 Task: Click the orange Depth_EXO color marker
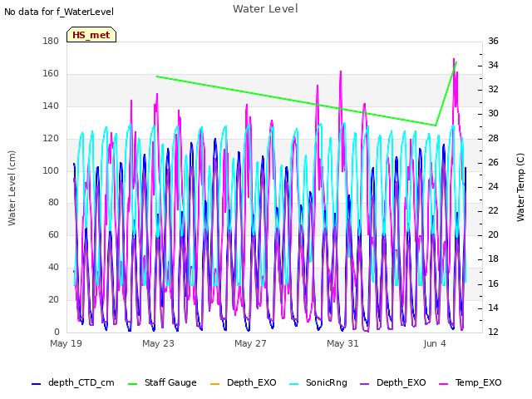214,384
